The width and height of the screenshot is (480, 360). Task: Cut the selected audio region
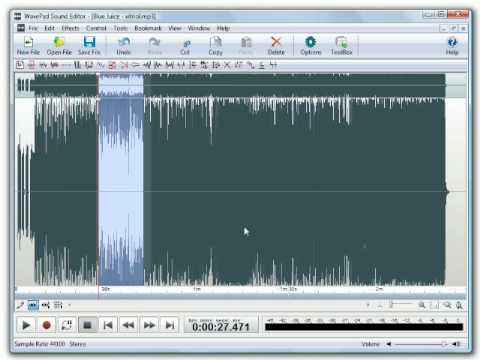(185, 47)
